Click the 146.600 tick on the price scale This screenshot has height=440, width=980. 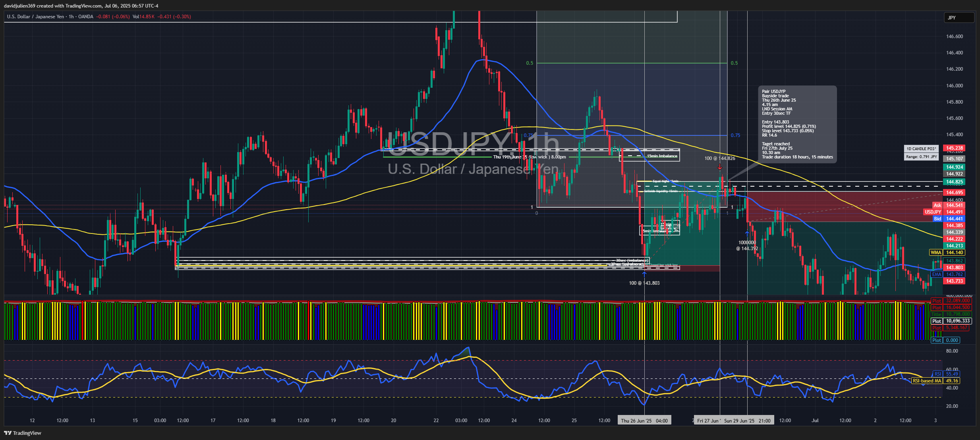[954, 37]
